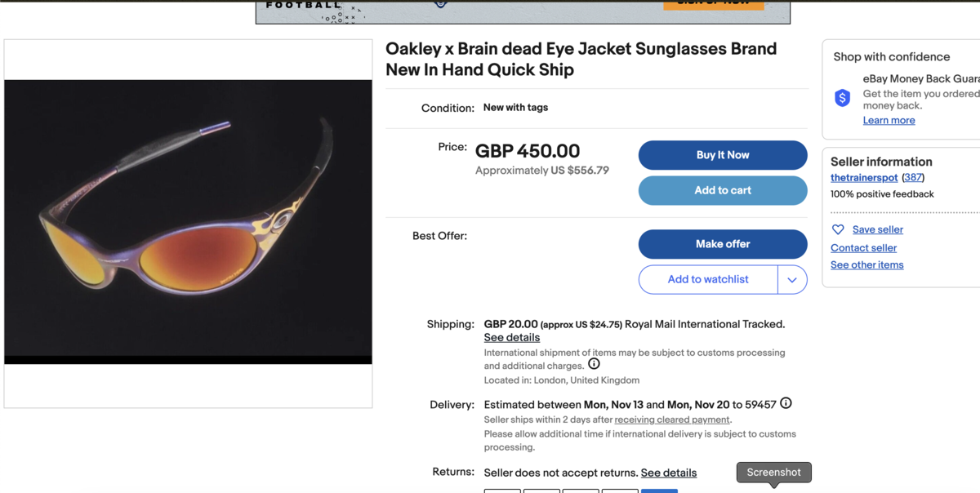Screen dimensions: 980x493
Task: Enlarge the Oakley sunglasses product photo
Action: (188, 222)
